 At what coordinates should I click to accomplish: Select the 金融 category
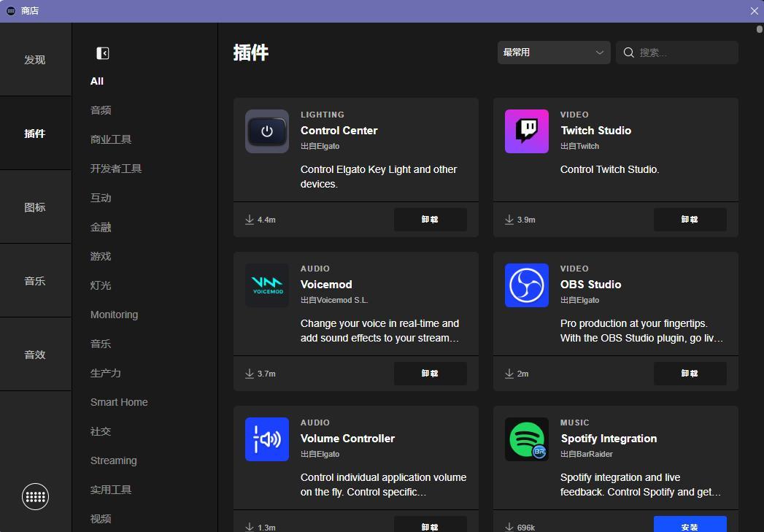(x=101, y=227)
